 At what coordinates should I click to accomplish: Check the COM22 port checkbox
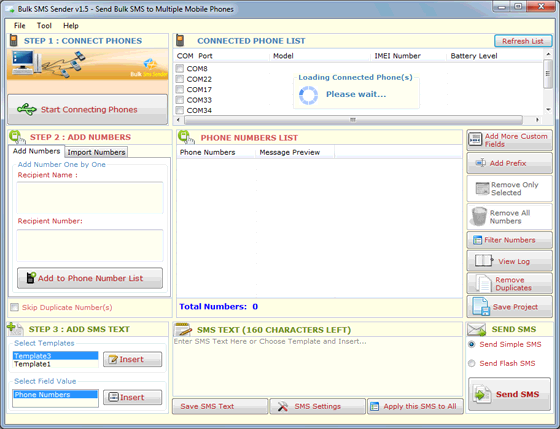pos(180,79)
